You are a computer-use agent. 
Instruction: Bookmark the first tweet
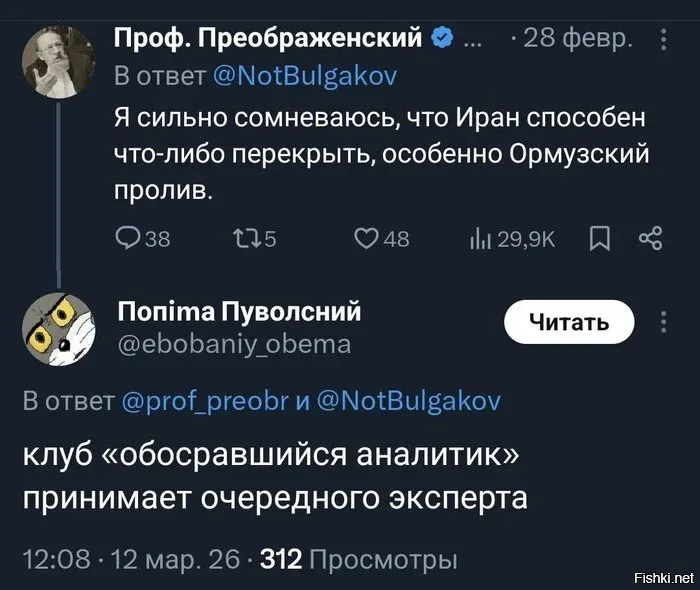(599, 238)
